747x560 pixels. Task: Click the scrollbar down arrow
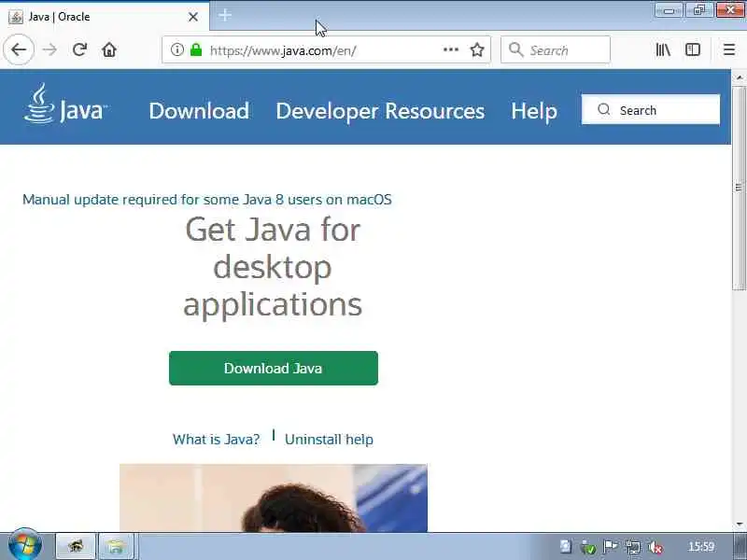739,525
